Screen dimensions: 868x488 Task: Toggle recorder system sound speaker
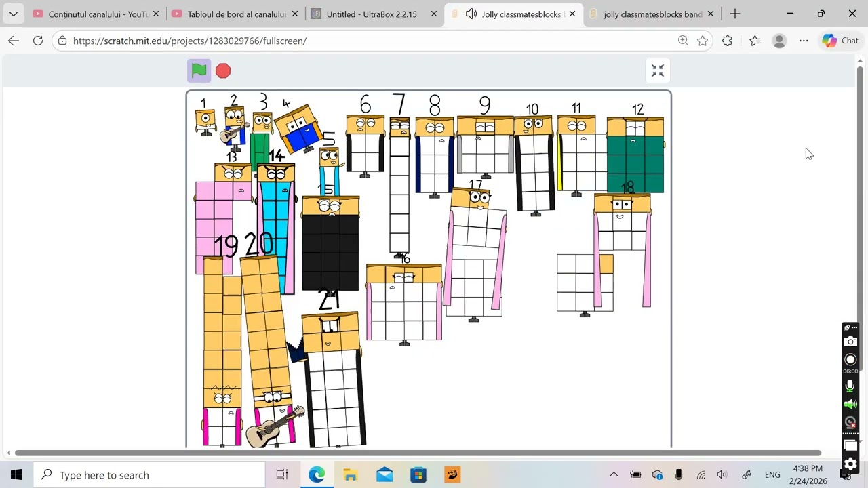pos(850,405)
